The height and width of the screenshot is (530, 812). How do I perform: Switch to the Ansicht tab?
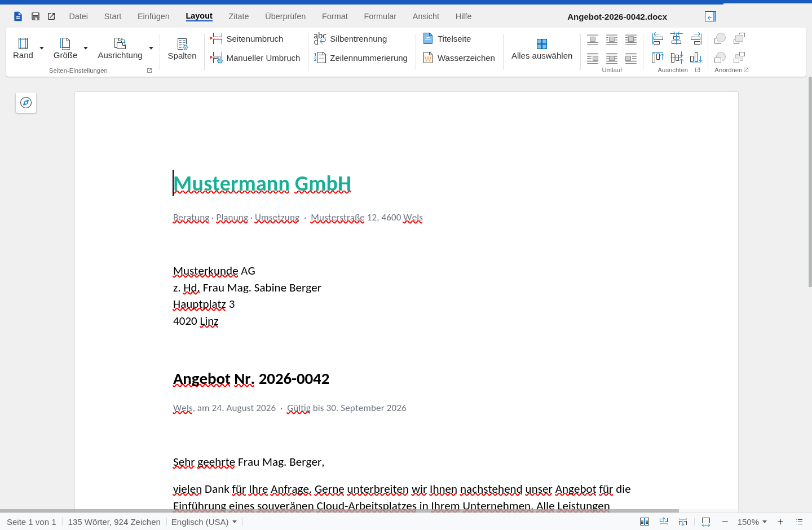tap(426, 16)
